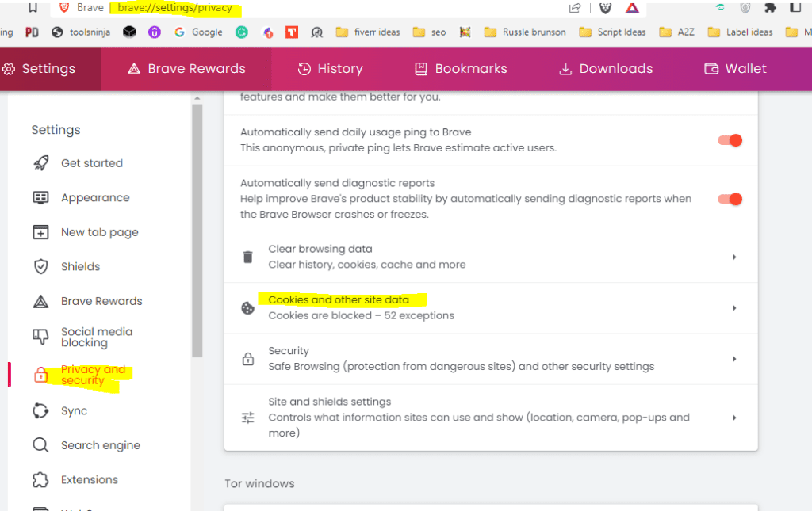Click the Shields checkmark shield icon

coord(41,267)
